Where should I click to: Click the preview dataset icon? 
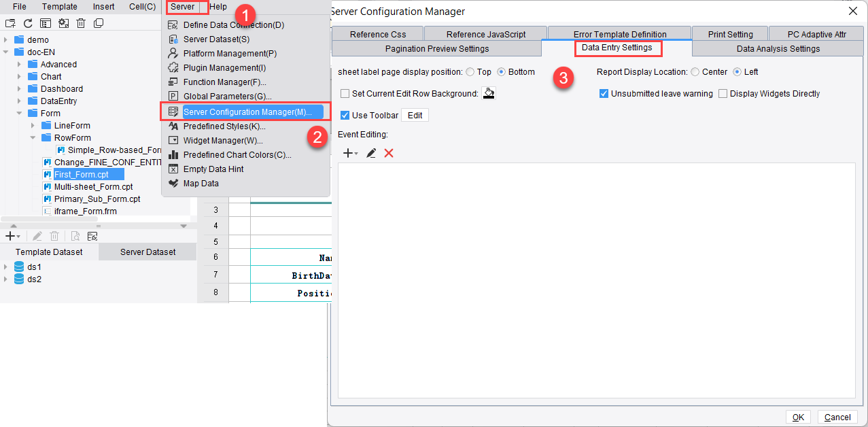pos(75,236)
